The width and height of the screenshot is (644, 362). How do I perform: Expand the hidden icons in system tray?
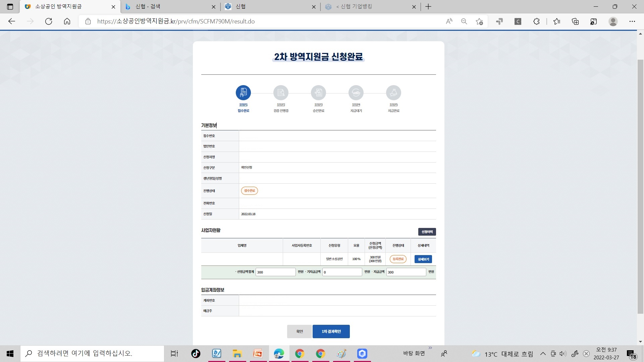pos(543,353)
